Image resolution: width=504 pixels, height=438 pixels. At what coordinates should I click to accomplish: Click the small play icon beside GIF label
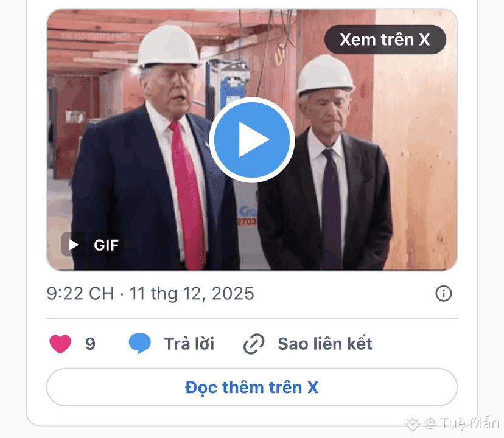tap(74, 245)
